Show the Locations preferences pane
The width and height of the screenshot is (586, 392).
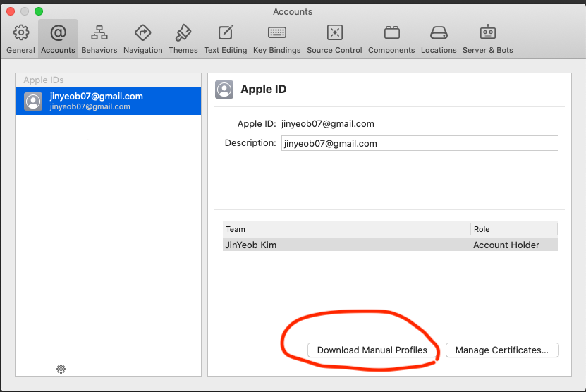tap(439, 39)
